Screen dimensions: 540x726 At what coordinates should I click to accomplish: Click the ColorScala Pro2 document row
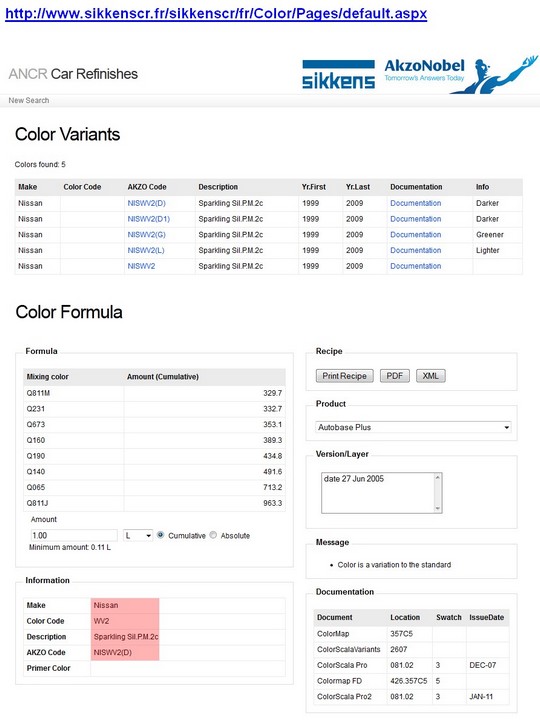[x=411, y=697]
